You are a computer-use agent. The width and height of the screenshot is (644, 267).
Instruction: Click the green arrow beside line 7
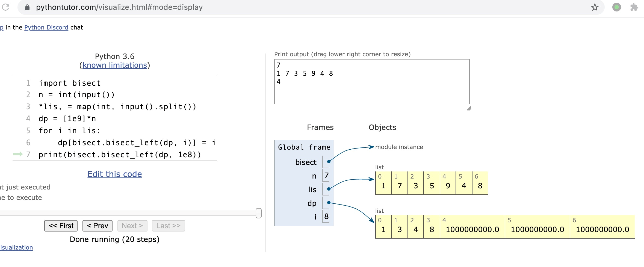[x=18, y=155]
